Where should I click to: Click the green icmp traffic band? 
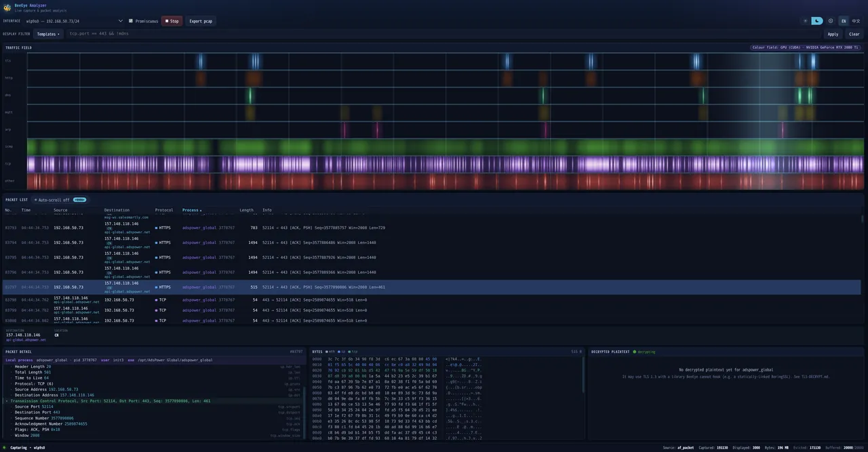click(x=446, y=147)
